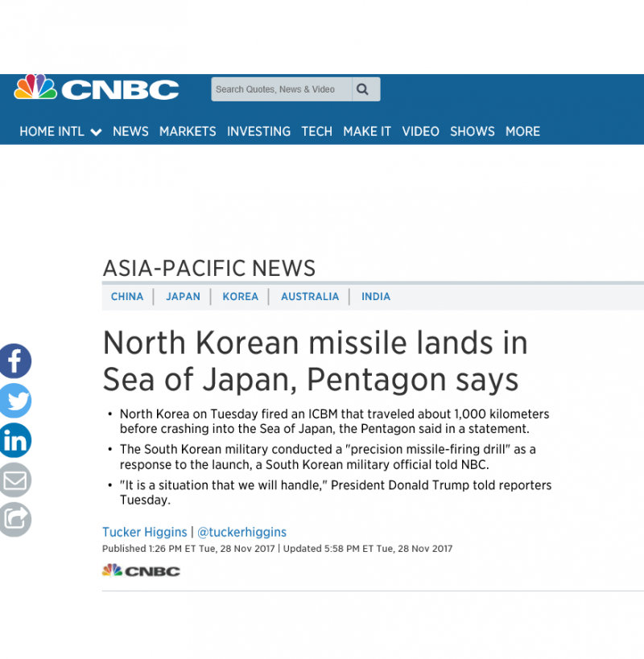Email this article via envelope icon
644x659 pixels.
coord(14,480)
